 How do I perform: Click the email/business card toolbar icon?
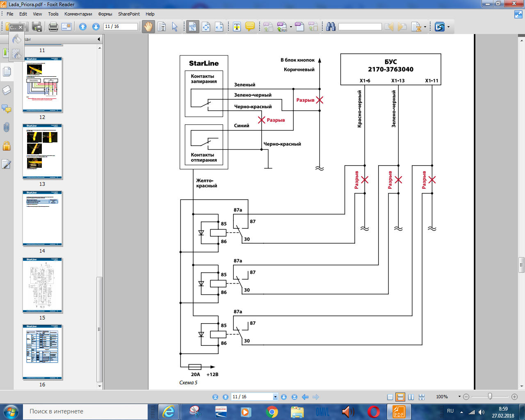click(66, 27)
